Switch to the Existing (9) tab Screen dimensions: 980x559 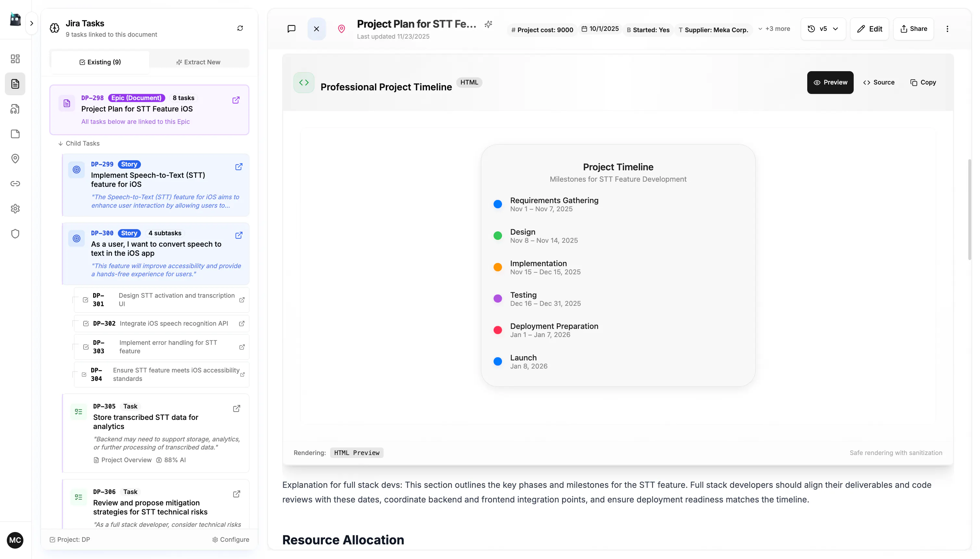(100, 62)
